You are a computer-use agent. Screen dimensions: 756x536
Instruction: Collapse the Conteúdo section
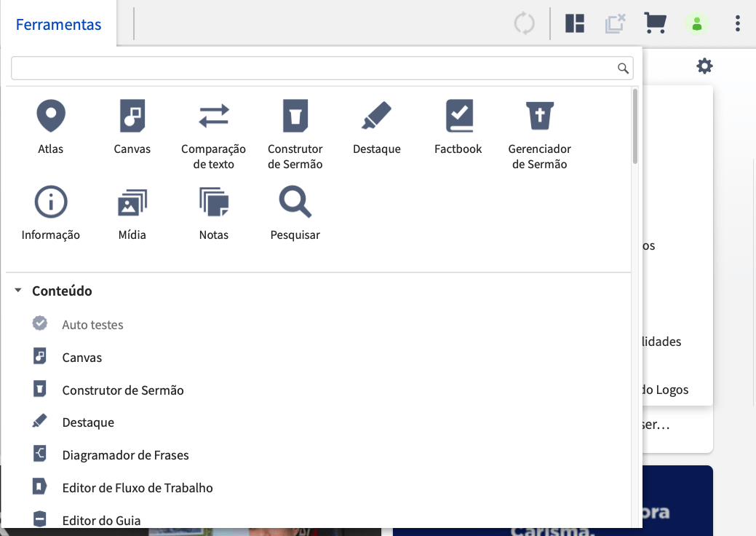18,291
